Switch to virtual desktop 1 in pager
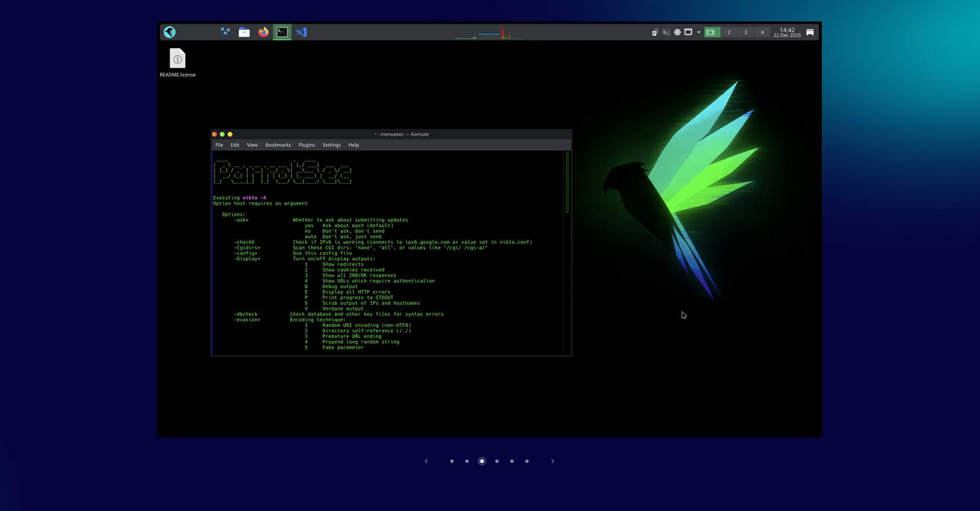 712,32
